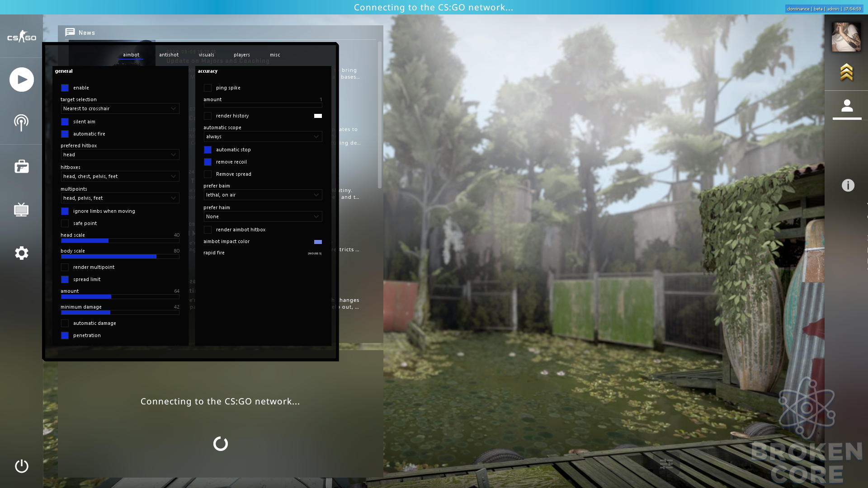868x488 pixels.
Task: Click the News panel scrollbar
Action: (380, 115)
